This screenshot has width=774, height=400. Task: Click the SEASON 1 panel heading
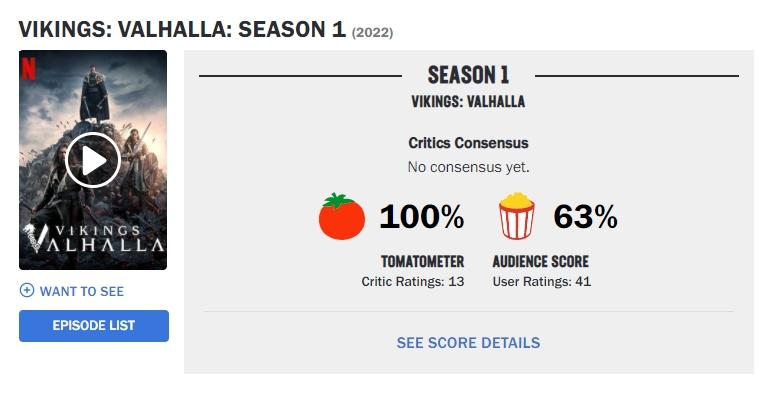(x=468, y=75)
